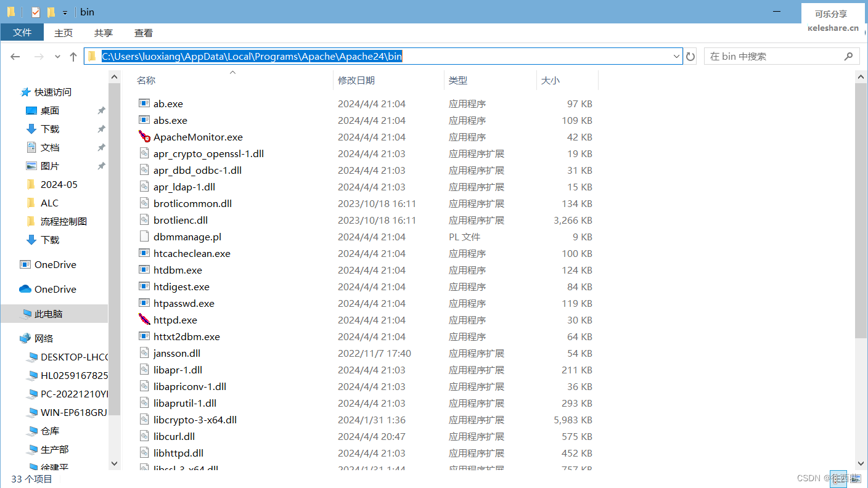Click the search magnifier icon
The width and height of the screenshot is (868, 488).
point(848,56)
